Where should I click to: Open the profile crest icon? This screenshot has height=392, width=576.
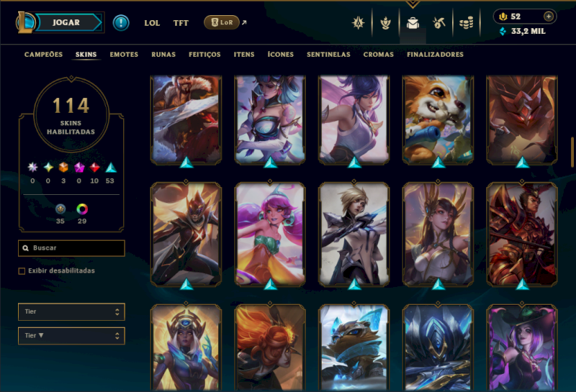[358, 23]
